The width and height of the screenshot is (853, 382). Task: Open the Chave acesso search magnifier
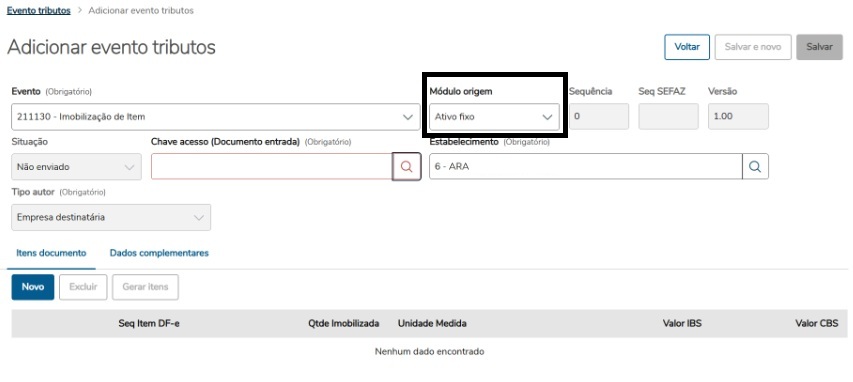click(x=406, y=167)
